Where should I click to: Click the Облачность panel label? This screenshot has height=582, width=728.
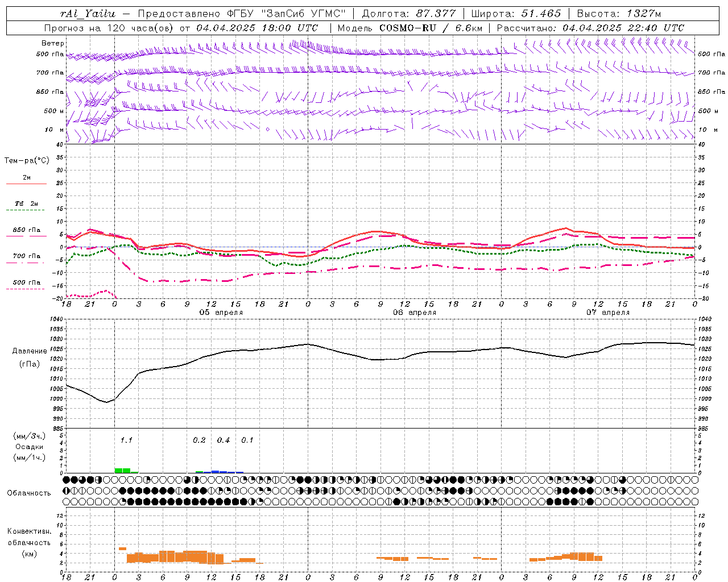(x=29, y=493)
